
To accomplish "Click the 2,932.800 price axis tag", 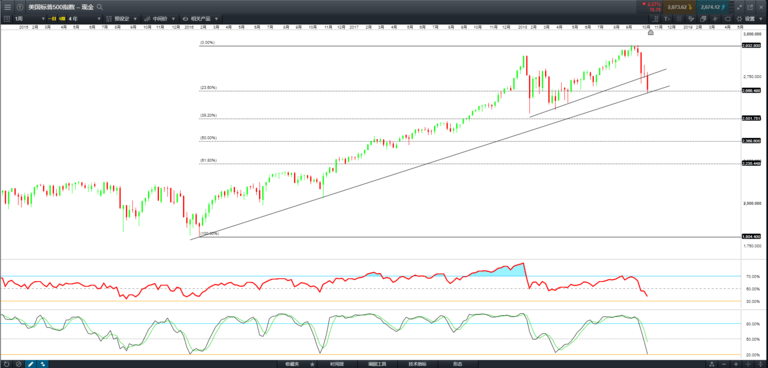I will [x=751, y=45].
